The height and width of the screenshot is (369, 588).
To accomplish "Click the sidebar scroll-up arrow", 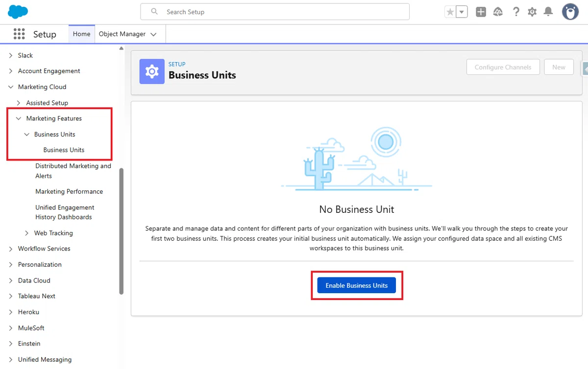I will click(x=122, y=48).
